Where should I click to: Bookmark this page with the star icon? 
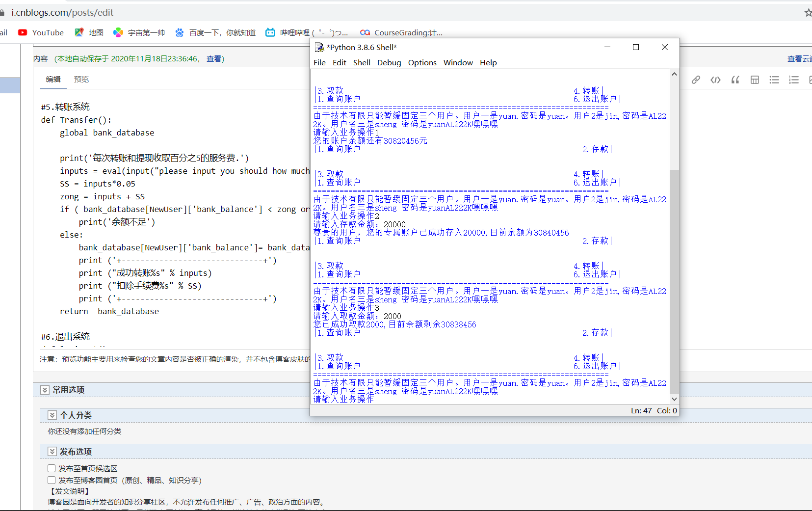pos(808,12)
